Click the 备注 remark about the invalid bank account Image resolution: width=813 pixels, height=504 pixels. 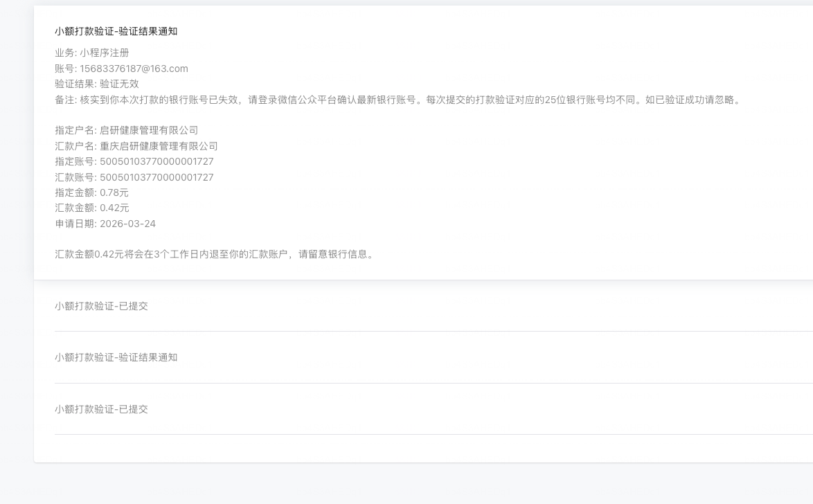pos(398,100)
